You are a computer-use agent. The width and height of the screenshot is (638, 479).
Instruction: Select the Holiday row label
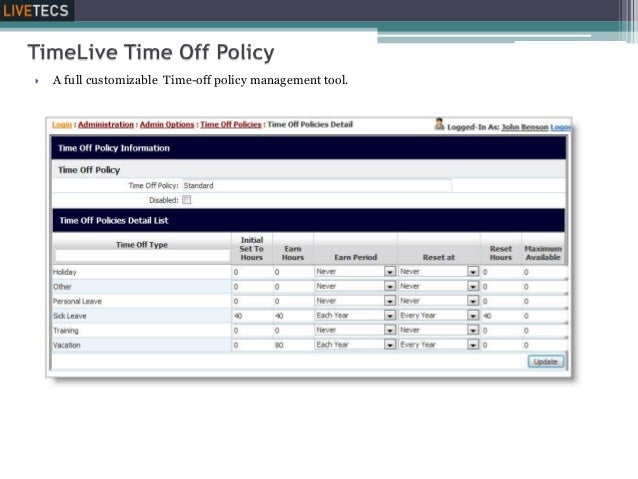[65, 272]
